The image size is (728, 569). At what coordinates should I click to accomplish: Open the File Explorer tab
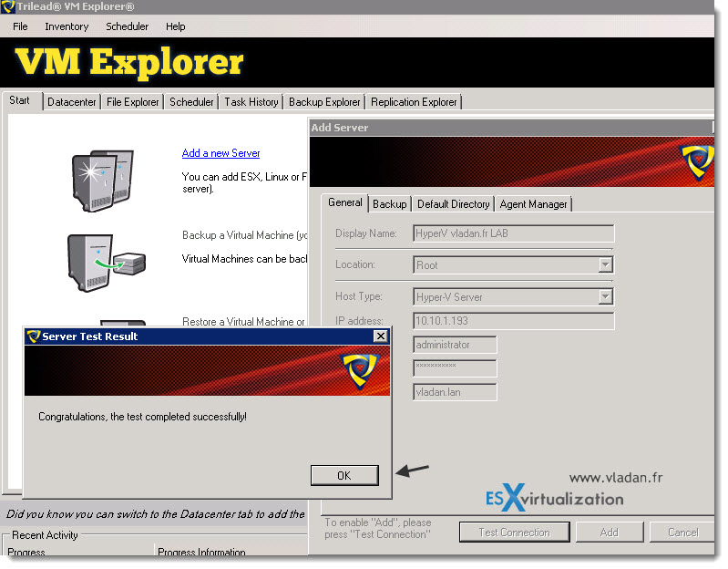coord(132,102)
